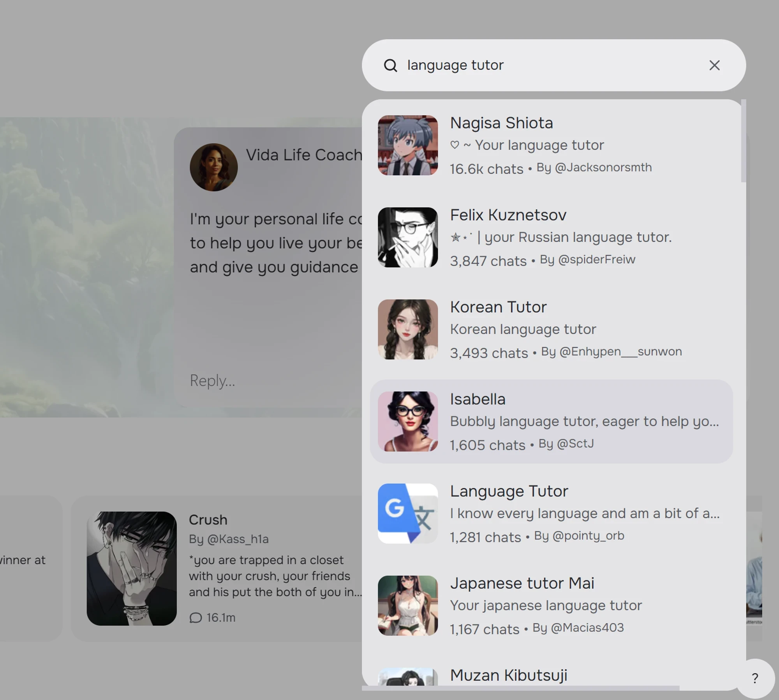Click the 16.1m chat bubble icon
This screenshot has height=700, width=779.
coord(196,618)
